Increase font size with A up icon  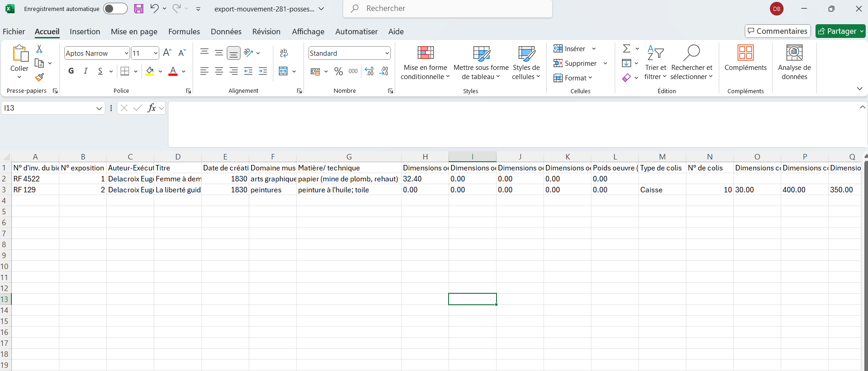167,53
